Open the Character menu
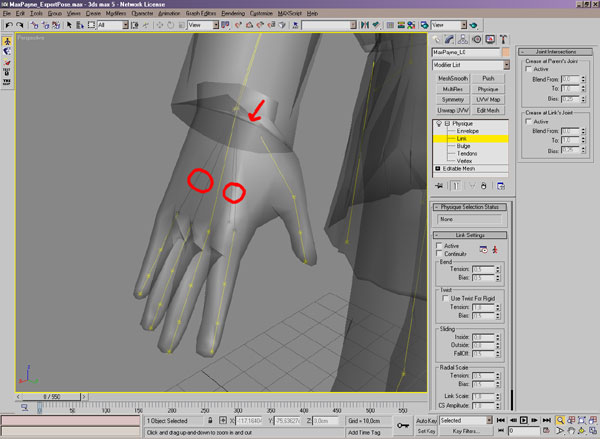Screen dimensions: 600x439 (x=142, y=13)
